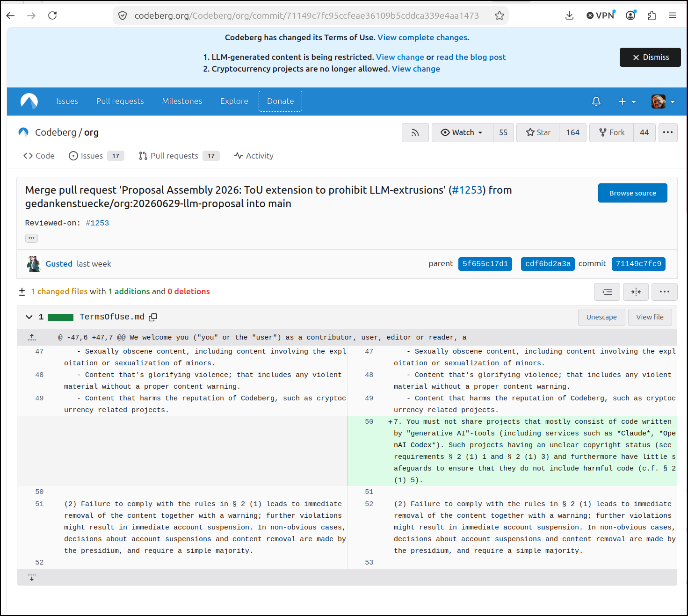This screenshot has height=616, width=688.
Task: Open the diff options menu
Action: pos(665,292)
